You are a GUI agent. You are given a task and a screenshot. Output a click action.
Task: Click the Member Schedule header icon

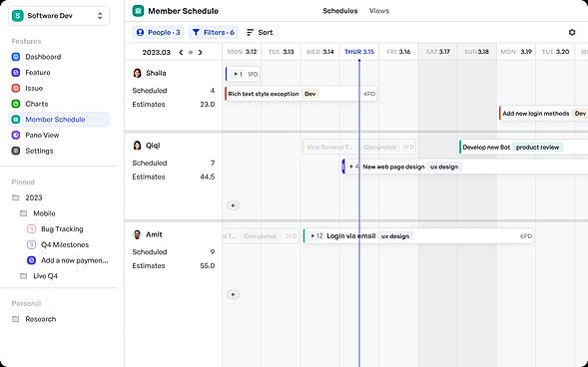pos(139,11)
